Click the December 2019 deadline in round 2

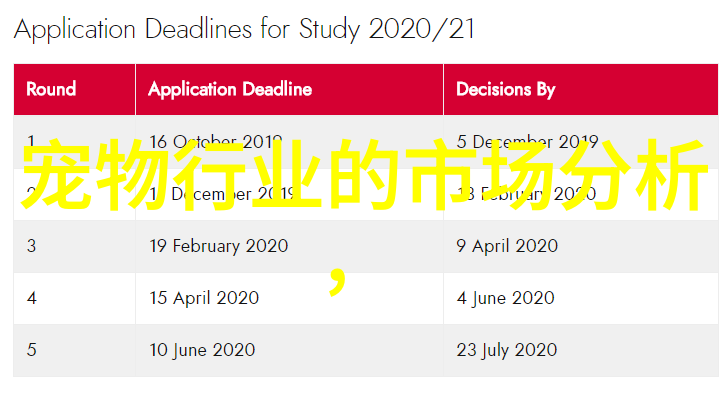click(289, 194)
